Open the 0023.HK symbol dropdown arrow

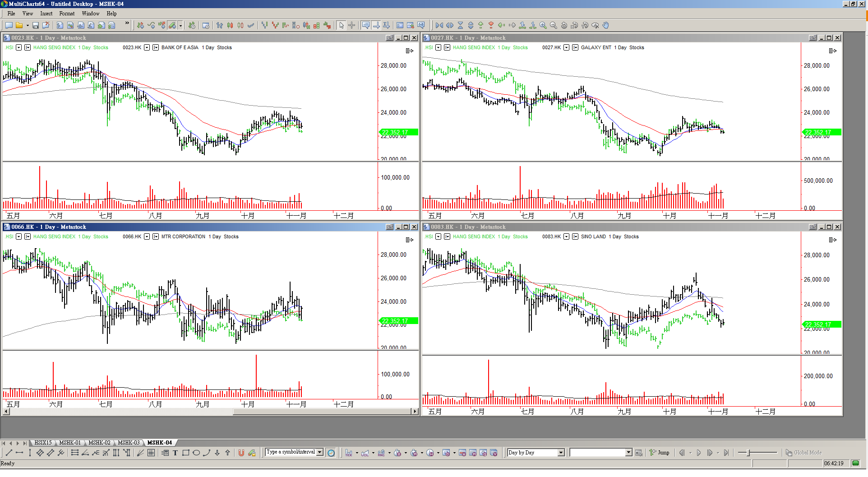point(147,47)
